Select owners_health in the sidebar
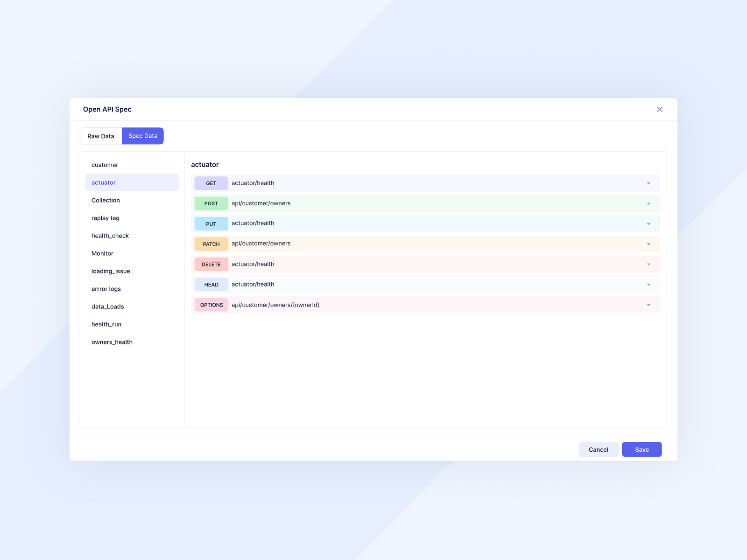747x560 pixels. click(x=132, y=342)
